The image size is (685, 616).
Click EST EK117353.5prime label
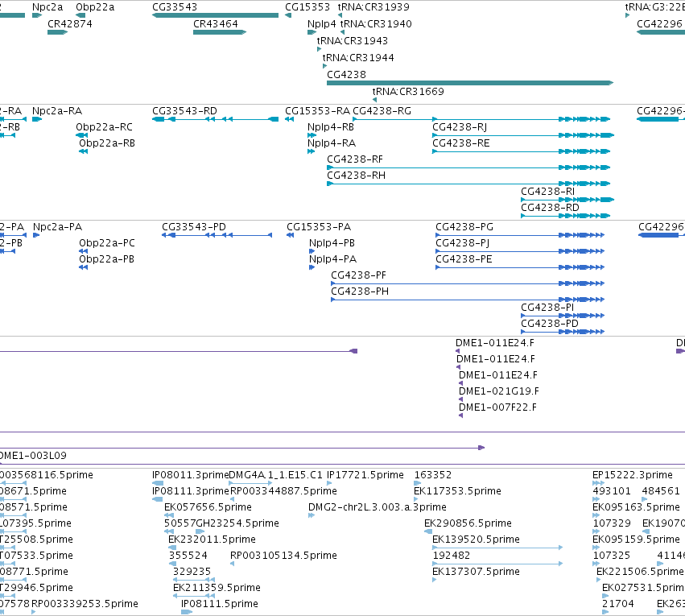(457, 491)
